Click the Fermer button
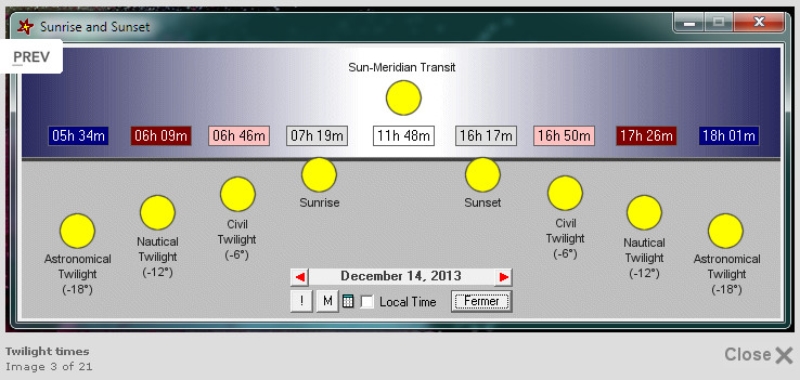 click(x=481, y=301)
